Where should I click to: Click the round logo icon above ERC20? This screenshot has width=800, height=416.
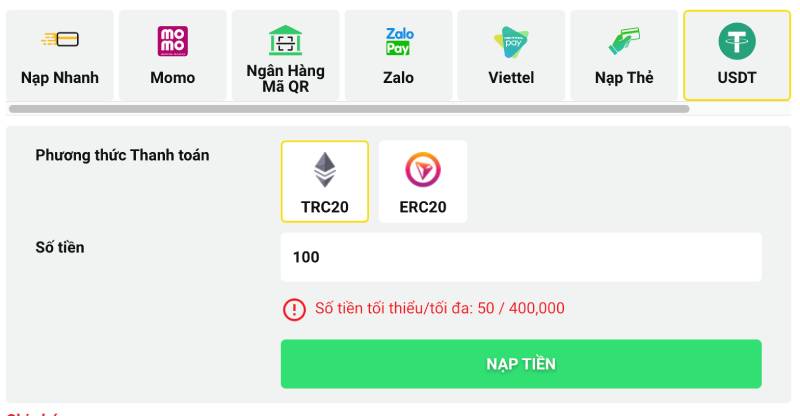point(422,170)
